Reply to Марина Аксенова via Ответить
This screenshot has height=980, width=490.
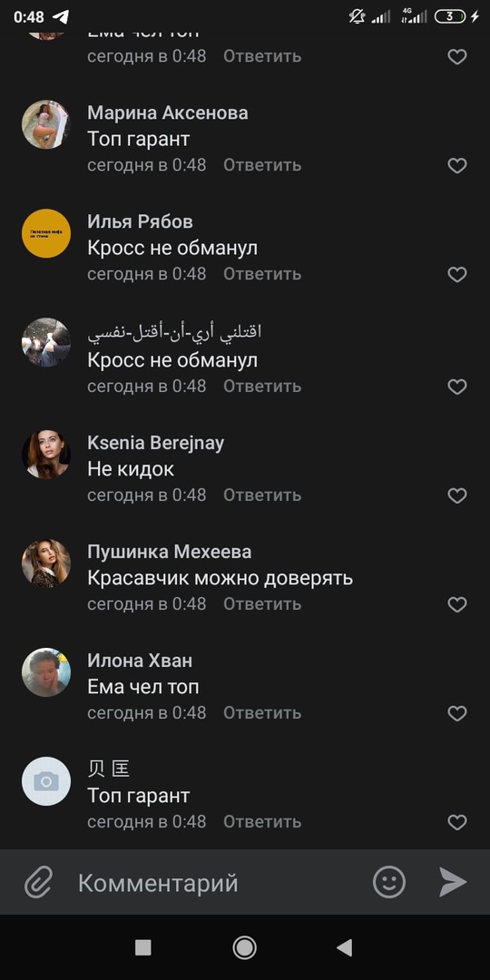tap(262, 165)
